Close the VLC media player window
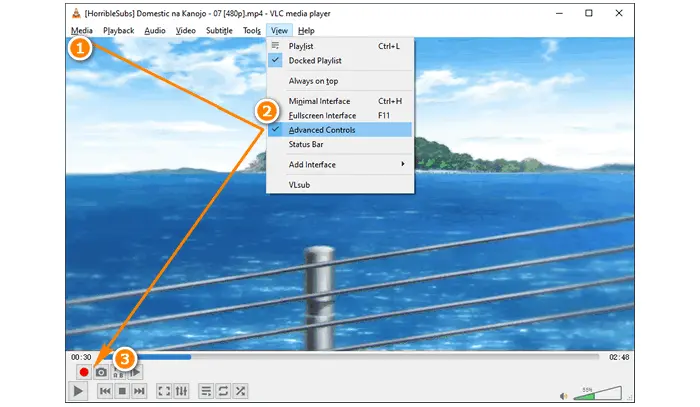The width and height of the screenshot is (700, 407). pos(619,13)
